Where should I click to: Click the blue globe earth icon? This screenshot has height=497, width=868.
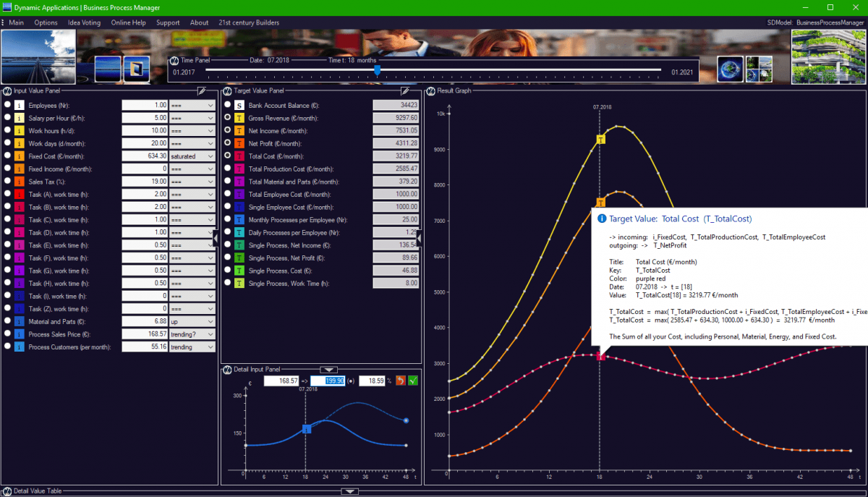[x=731, y=69]
